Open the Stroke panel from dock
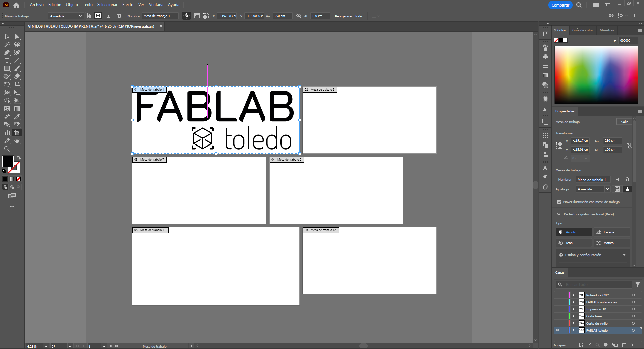 (546, 66)
